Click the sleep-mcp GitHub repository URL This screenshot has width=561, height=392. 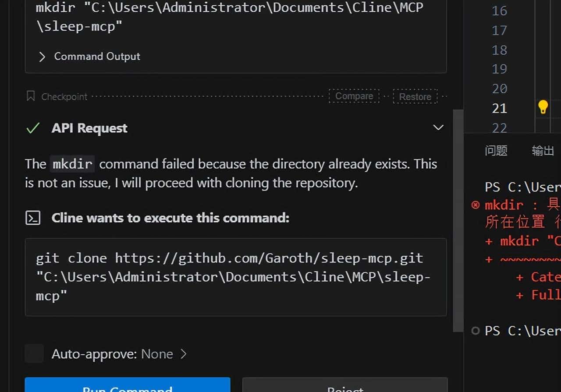269,258
